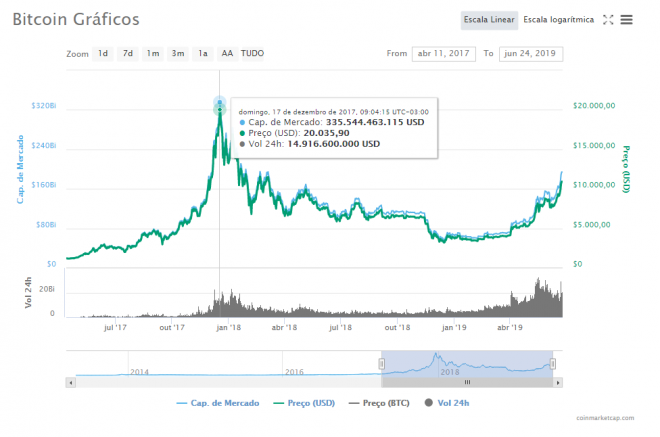Switch to Escala Linear
This screenshot has width=660, height=437.
pyautogui.click(x=489, y=20)
